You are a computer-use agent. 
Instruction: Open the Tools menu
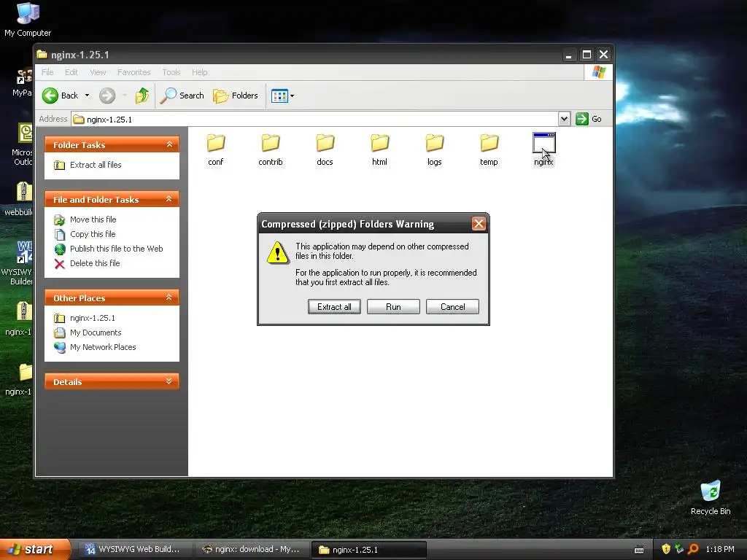click(171, 72)
